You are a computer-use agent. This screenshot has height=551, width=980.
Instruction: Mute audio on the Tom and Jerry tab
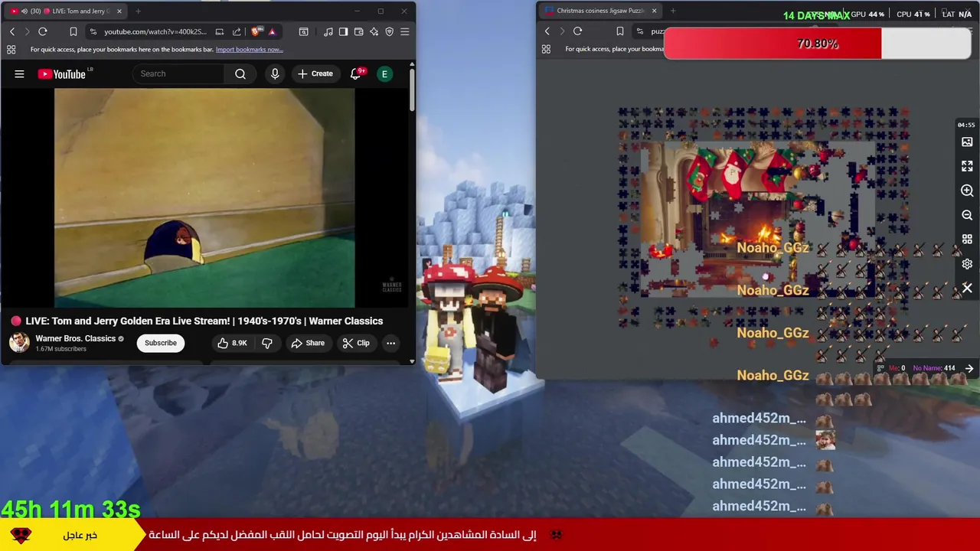[x=24, y=11]
